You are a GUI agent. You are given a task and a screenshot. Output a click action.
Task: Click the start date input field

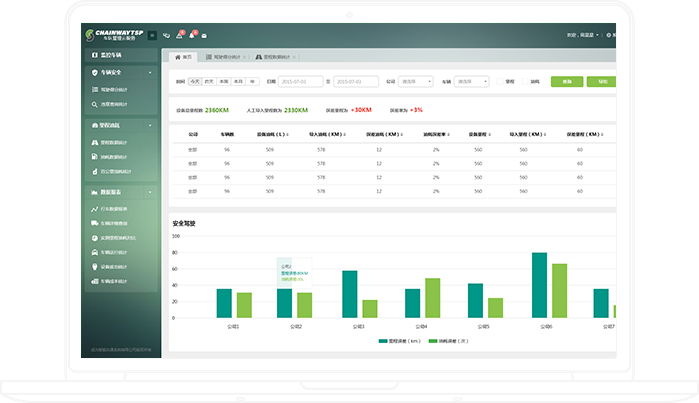(x=298, y=81)
